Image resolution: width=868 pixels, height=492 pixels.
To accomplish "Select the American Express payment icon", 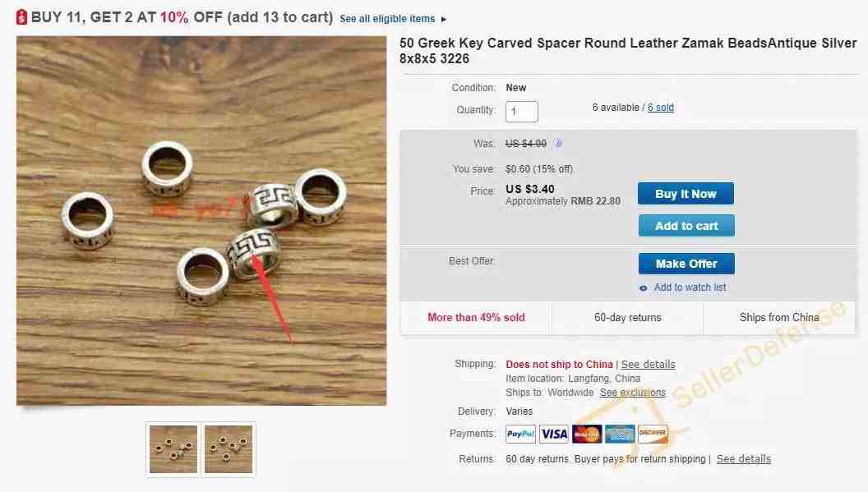I will pyautogui.click(x=620, y=434).
